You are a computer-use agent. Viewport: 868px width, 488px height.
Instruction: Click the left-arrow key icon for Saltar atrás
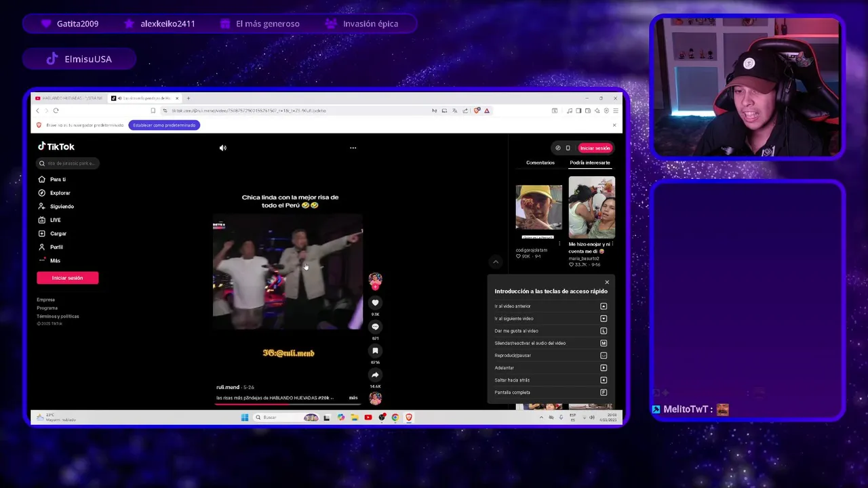point(604,380)
